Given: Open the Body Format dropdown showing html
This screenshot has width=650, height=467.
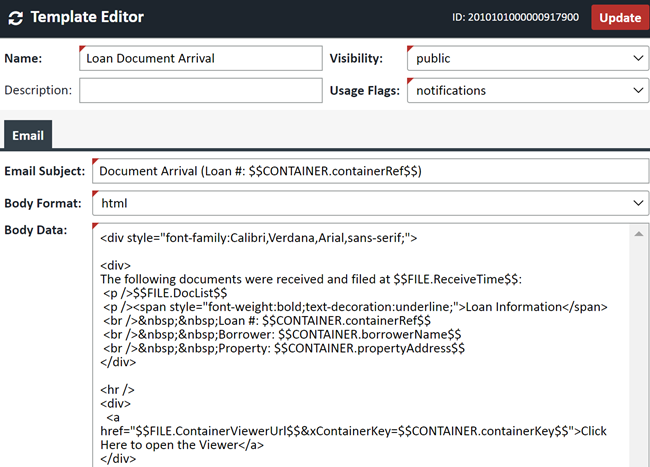Looking at the screenshot, I should pyautogui.click(x=370, y=204).
